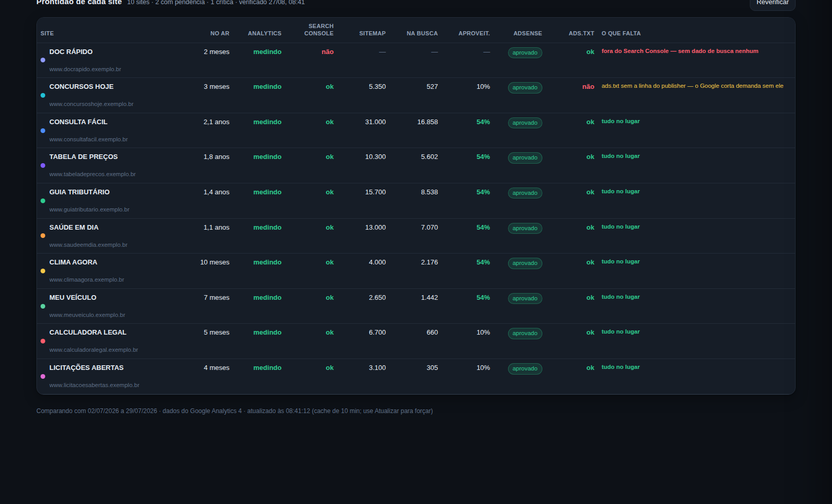This screenshot has height=504, width=832.
Task: Click 'medindo' status for MEU VEÍCULO
Action: (267, 298)
